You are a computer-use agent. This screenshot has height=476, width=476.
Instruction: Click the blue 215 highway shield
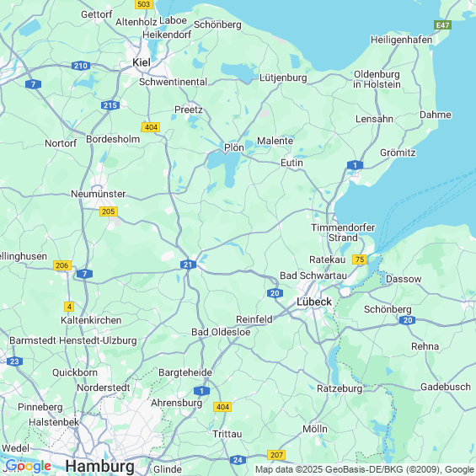(110, 105)
